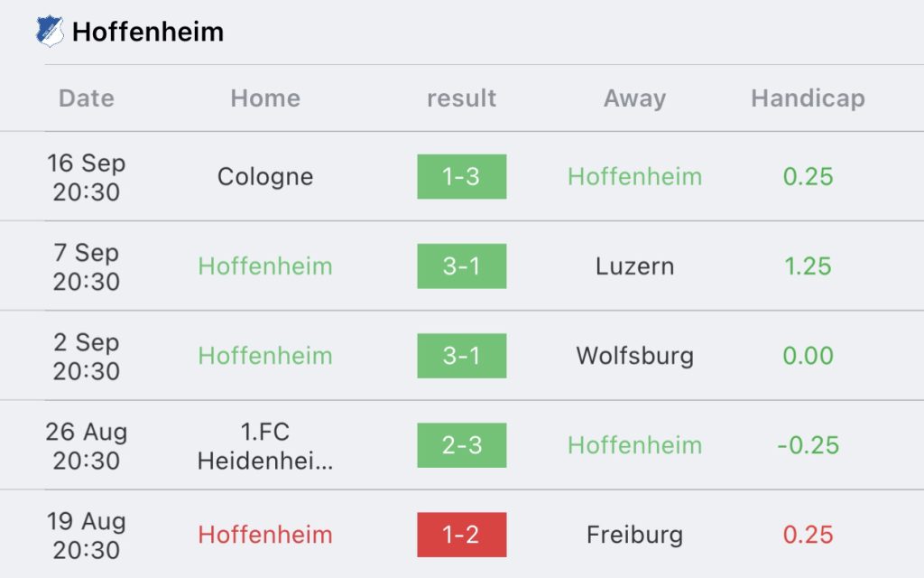Open the red 1-2 Freiburg result
This screenshot has height=578, width=924.
click(461, 535)
